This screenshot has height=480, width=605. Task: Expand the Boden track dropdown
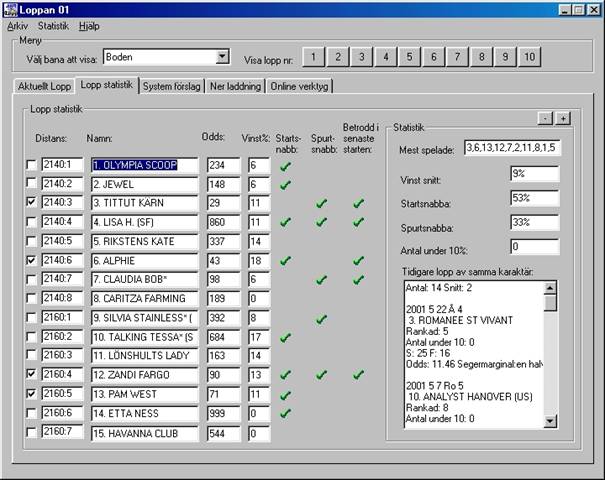pos(222,57)
